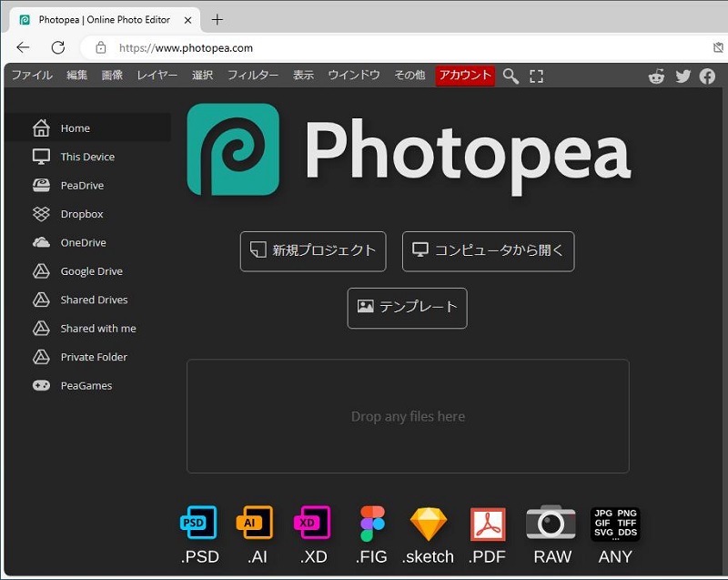Open PeaGames from the sidebar
The image size is (728, 580).
(87, 385)
